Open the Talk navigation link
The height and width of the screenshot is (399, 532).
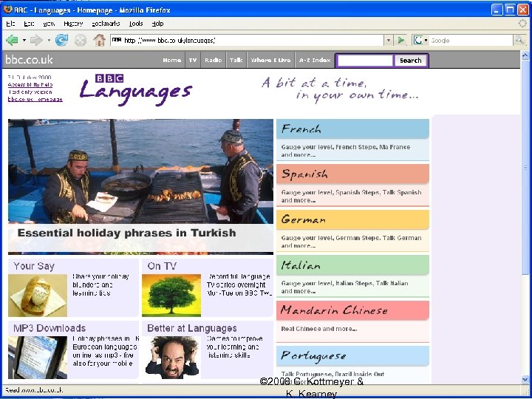(x=236, y=60)
